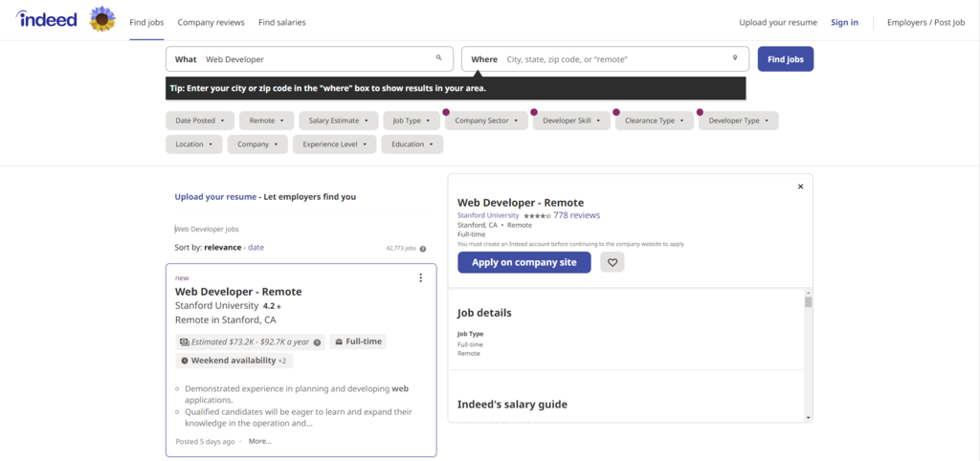Open Find salaries tab

pos(282,23)
